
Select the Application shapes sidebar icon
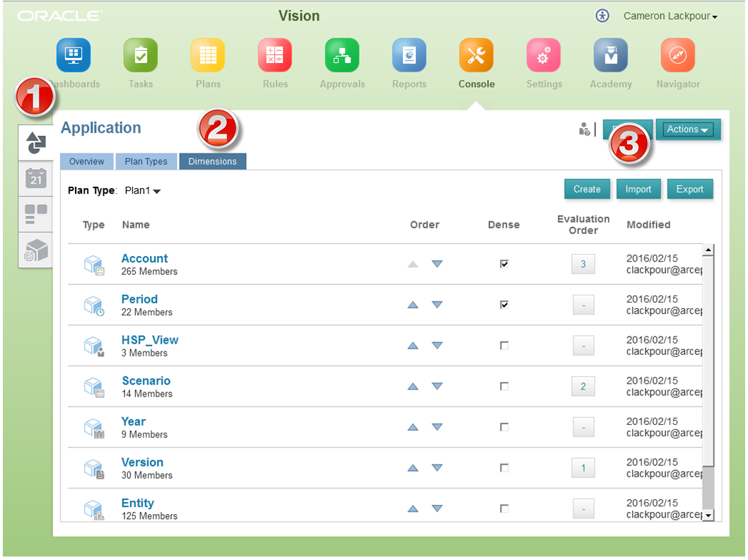click(x=36, y=143)
